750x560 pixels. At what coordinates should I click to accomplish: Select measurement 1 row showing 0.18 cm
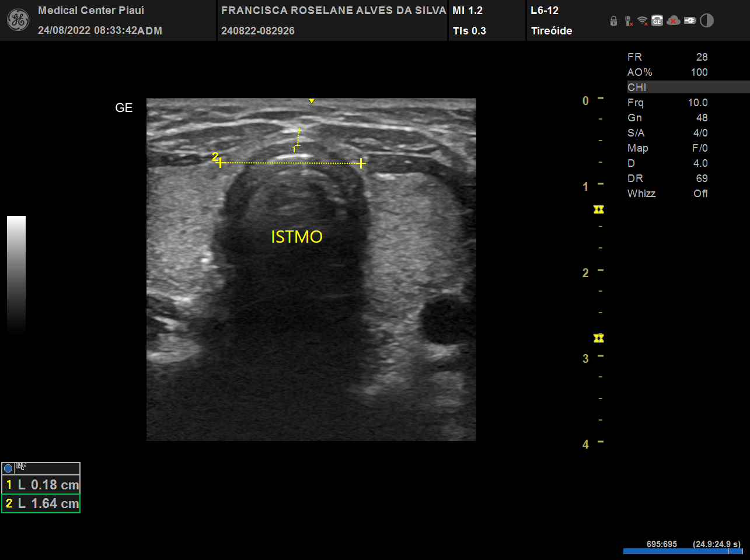tap(41, 485)
